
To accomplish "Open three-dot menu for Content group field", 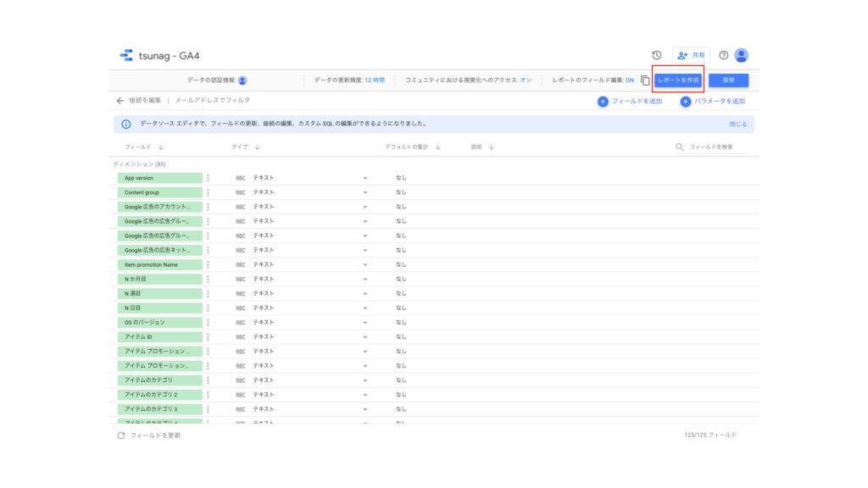I will click(208, 192).
